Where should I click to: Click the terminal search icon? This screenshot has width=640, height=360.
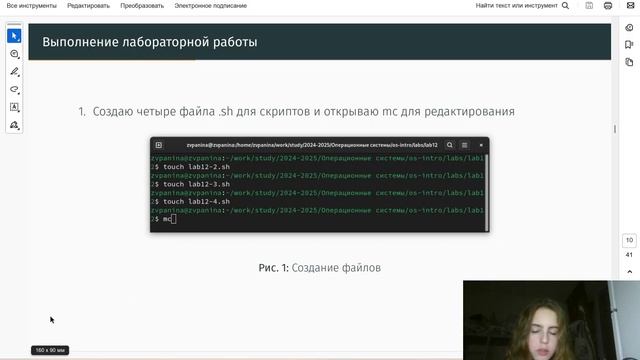(x=449, y=145)
